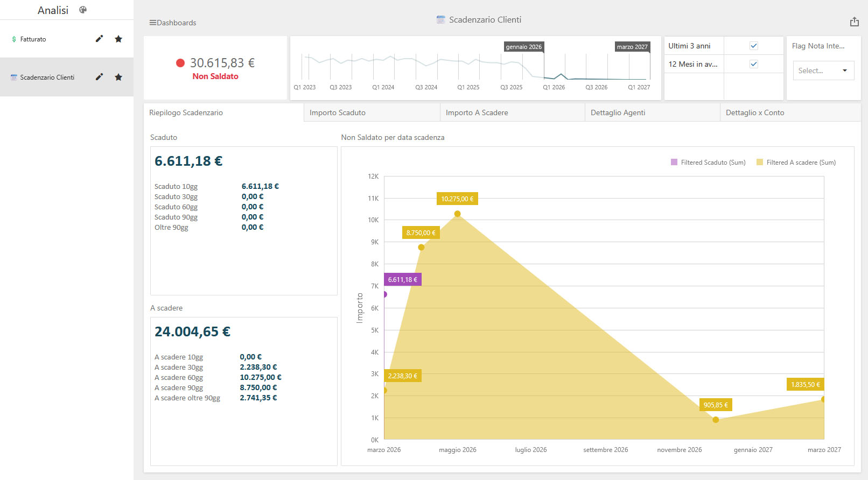868x480 pixels.
Task: Click the gennaio 2026 range handle on timeline
Action: [524, 47]
